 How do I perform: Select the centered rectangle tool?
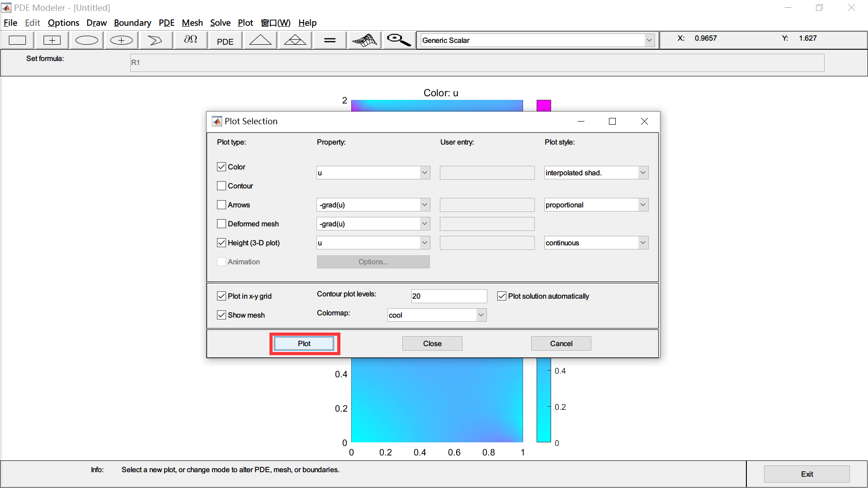pyautogui.click(x=52, y=40)
